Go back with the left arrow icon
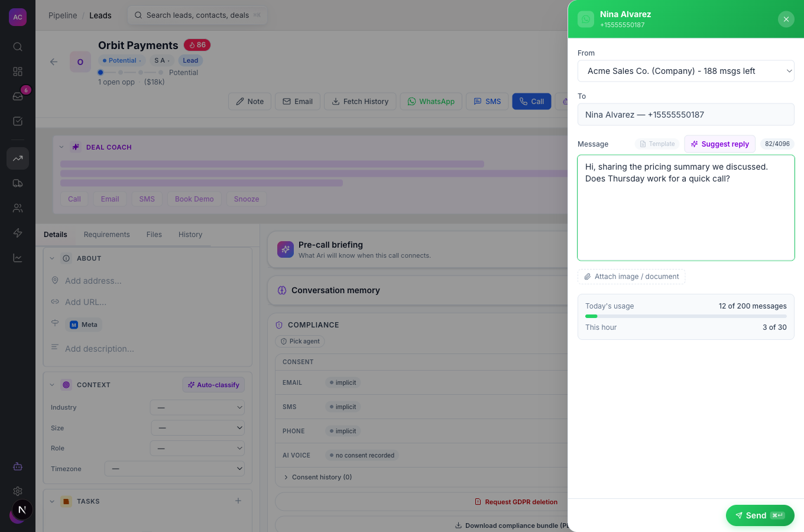The height and width of the screenshot is (532, 804). [x=54, y=61]
